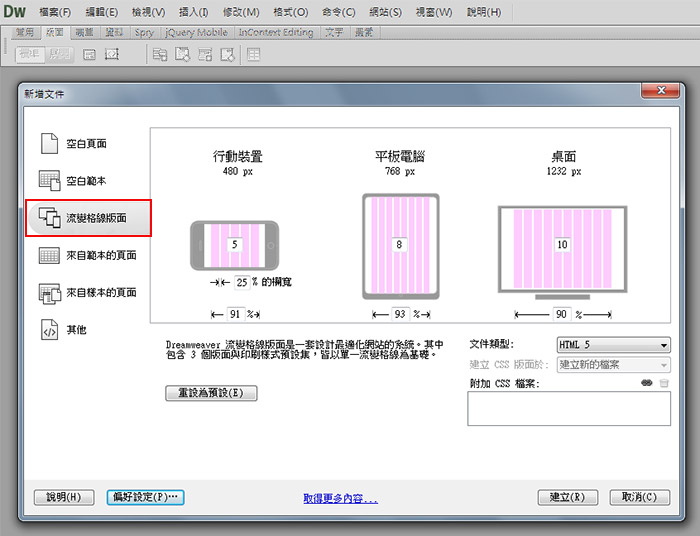Open the 說明(H) menu in menu bar
Viewport: 700px width, 536px height.
click(x=484, y=12)
